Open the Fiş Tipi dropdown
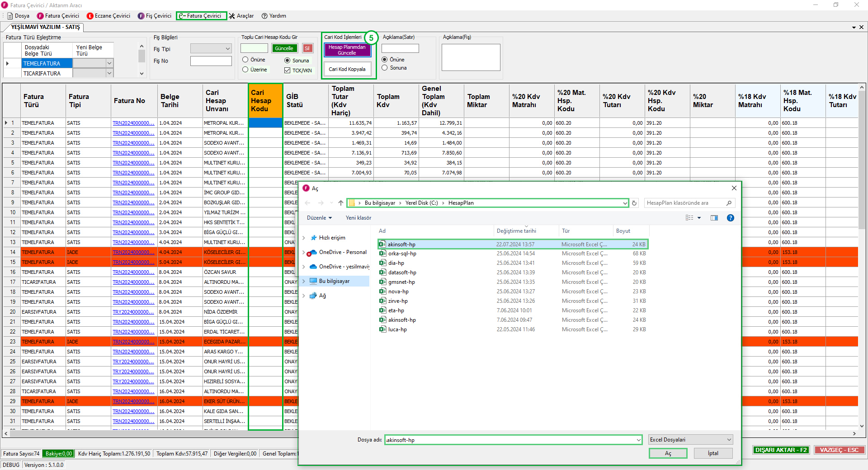The image size is (868, 470). click(x=211, y=49)
